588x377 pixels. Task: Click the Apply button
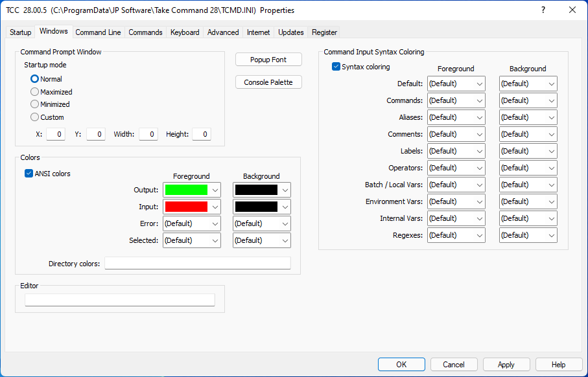[x=506, y=364]
